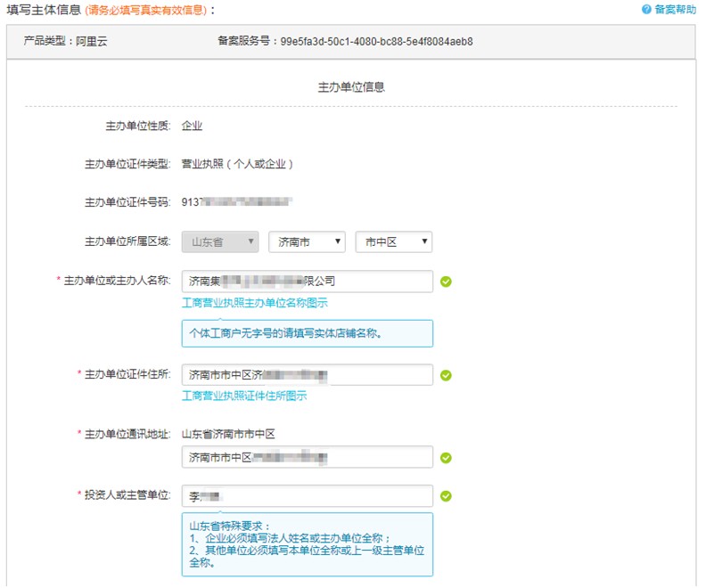Click the orange 请务必填写真实有效信息 notice
This screenshot has width=714, height=588.
click(x=145, y=10)
